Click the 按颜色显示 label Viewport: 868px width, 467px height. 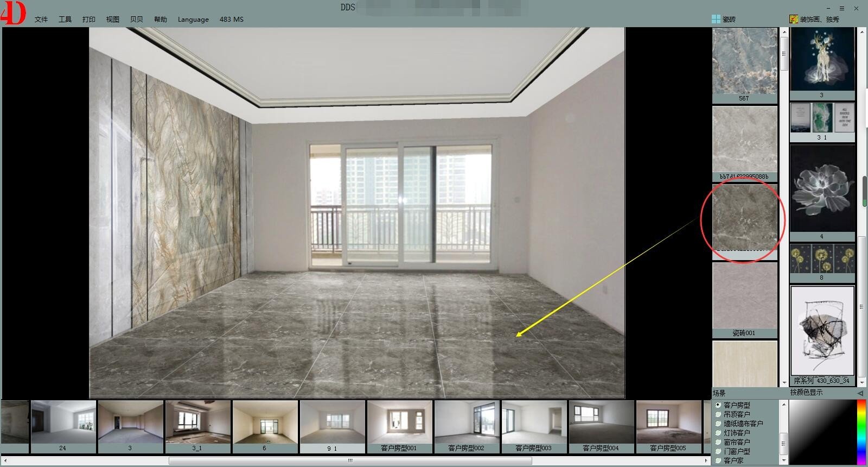pos(806,393)
